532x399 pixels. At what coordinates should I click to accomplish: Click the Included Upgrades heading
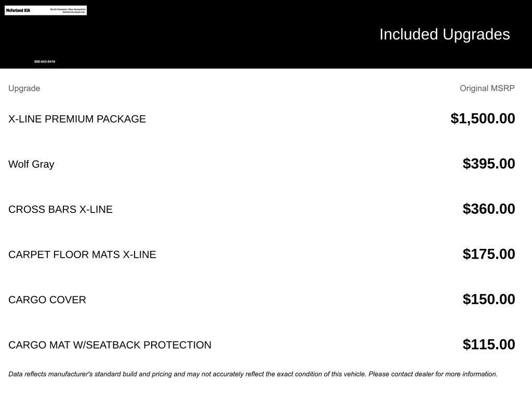[444, 34]
